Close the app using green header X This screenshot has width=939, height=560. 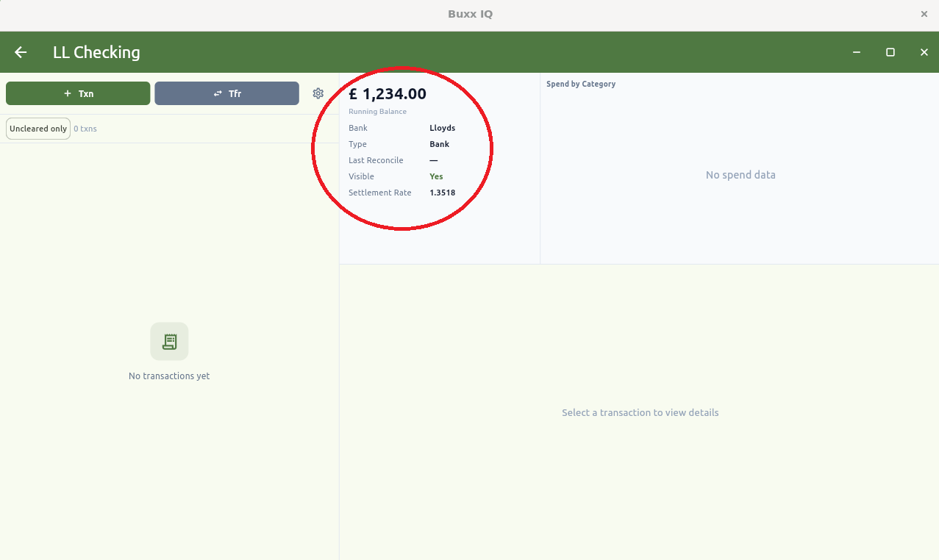[924, 52]
